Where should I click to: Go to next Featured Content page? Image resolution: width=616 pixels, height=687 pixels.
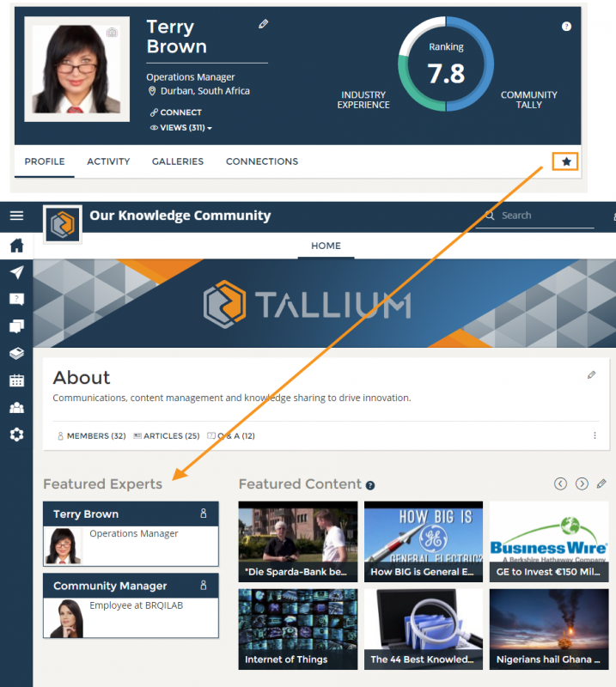582,483
